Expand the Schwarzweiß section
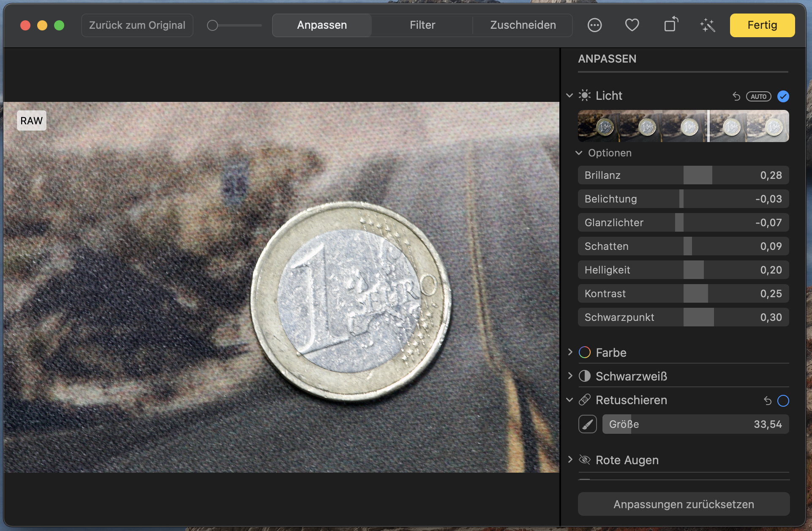812x531 pixels. pyautogui.click(x=570, y=376)
